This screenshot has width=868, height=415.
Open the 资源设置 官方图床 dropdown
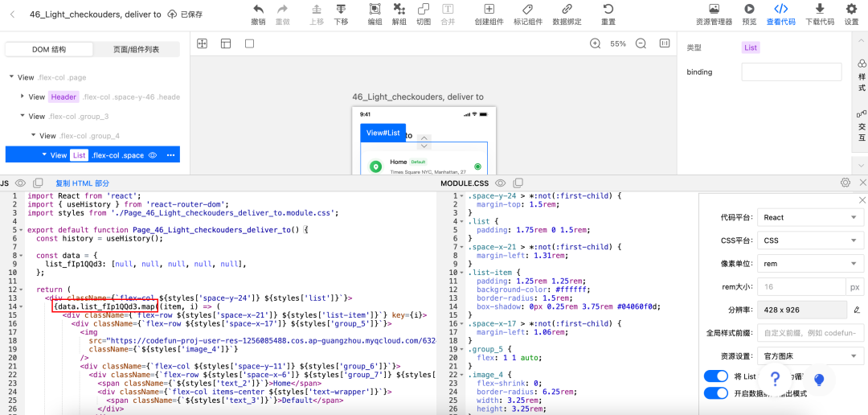click(x=810, y=355)
